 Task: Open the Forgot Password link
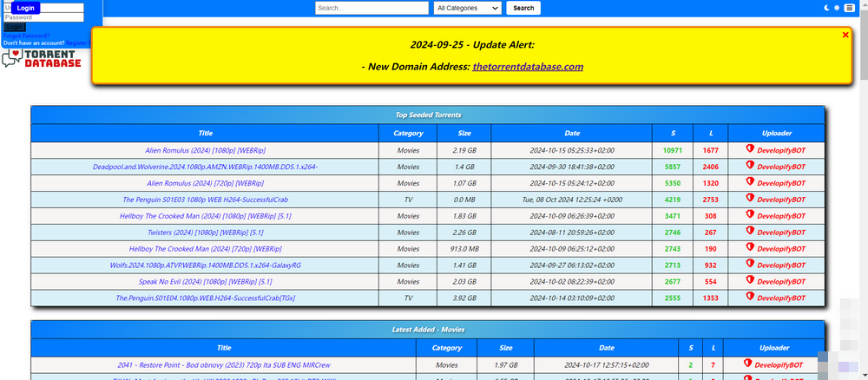click(26, 36)
